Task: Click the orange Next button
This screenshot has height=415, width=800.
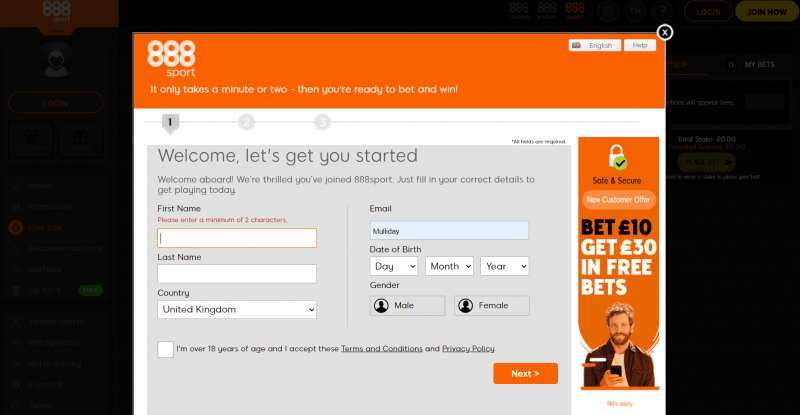Action: point(526,374)
